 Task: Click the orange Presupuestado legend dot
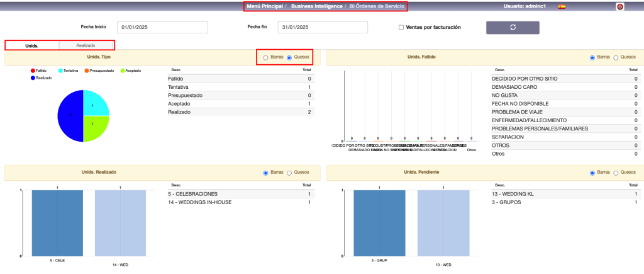[x=86, y=71]
